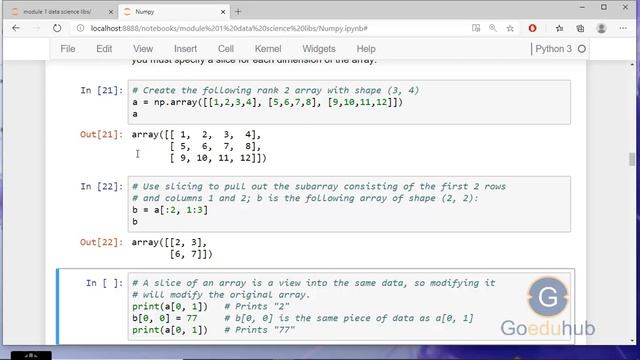
Task: Click the line b = a[:2, 1:3]
Action: tap(170, 210)
